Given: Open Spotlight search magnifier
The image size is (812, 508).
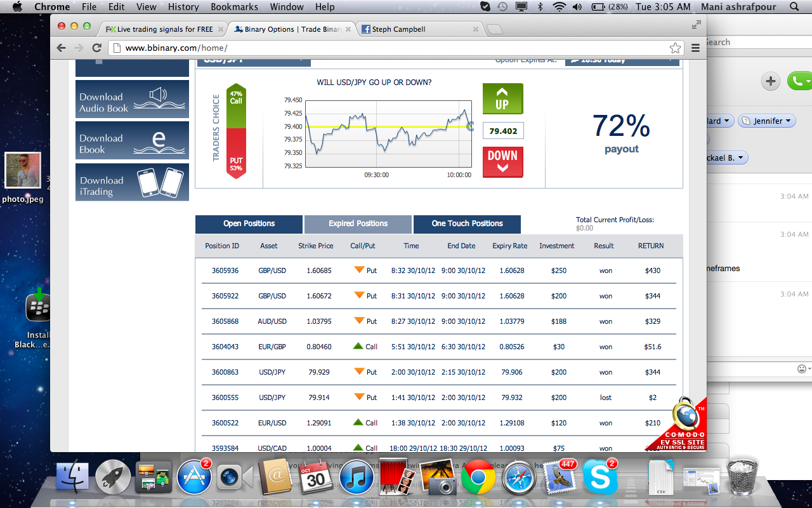Looking at the screenshot, I should pyautogui.click(x=794, y=7).
